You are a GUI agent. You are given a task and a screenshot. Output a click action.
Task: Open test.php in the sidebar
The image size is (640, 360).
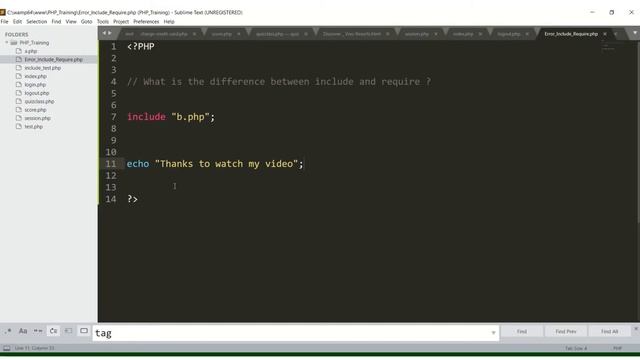[x=33, y=127]
